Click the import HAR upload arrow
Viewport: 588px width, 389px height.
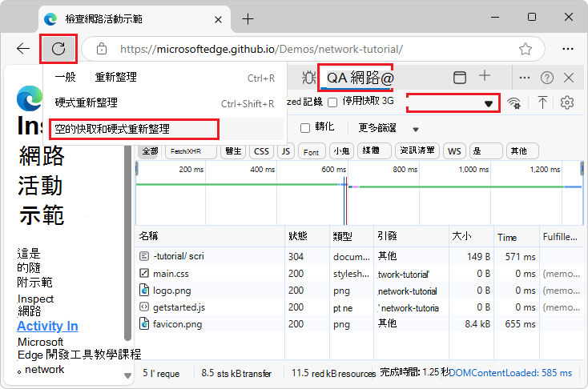click(542, 102)
